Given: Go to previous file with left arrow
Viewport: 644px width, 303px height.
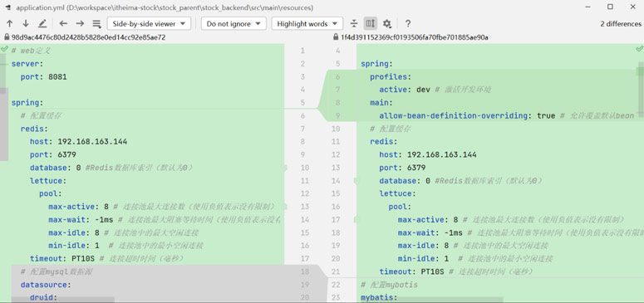Looking at the screenshot, I should coord(63,23).
